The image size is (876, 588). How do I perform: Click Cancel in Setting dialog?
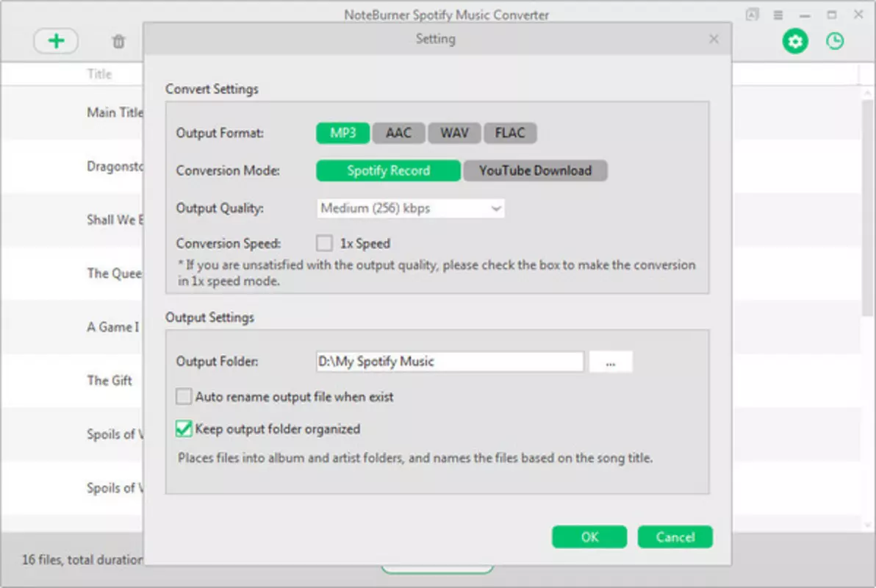click(675, 537)
